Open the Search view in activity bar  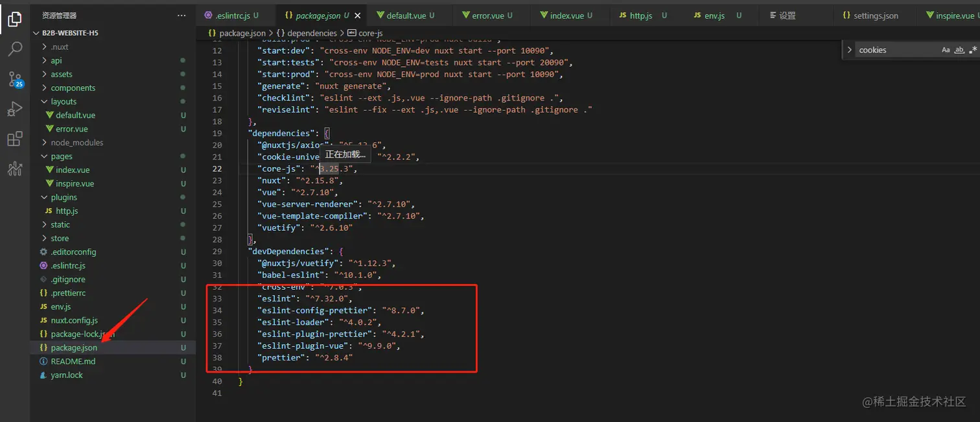tap(14, 49)
